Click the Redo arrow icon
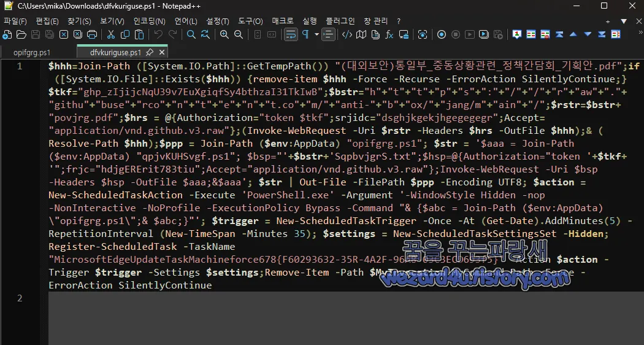 (172, 34)
